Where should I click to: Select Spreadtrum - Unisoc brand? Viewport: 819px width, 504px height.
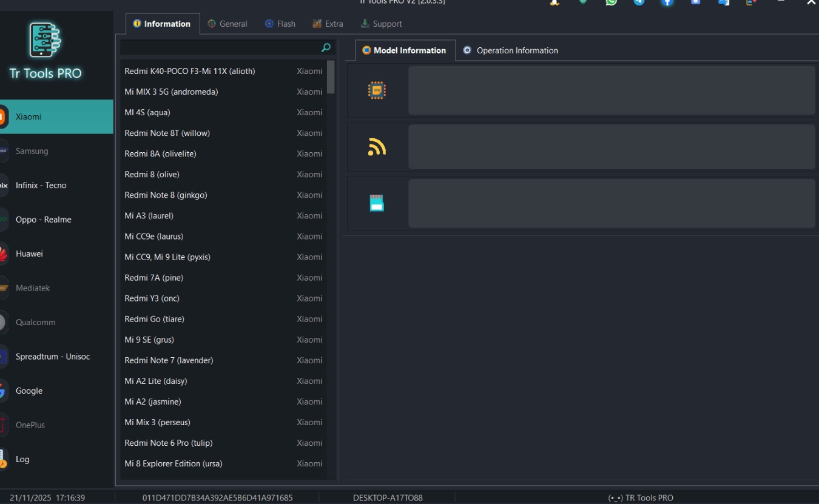pyautogui.click(x=53, y=357)
